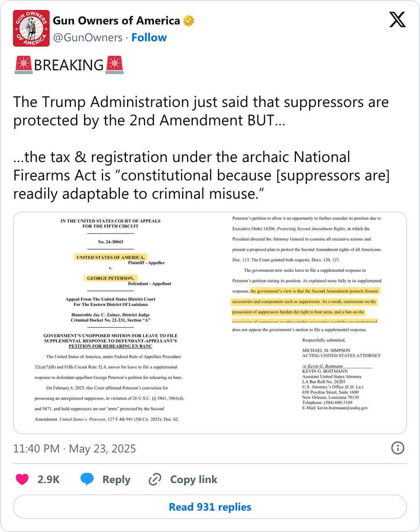Click the BREAKING headline text

[69, 65]
